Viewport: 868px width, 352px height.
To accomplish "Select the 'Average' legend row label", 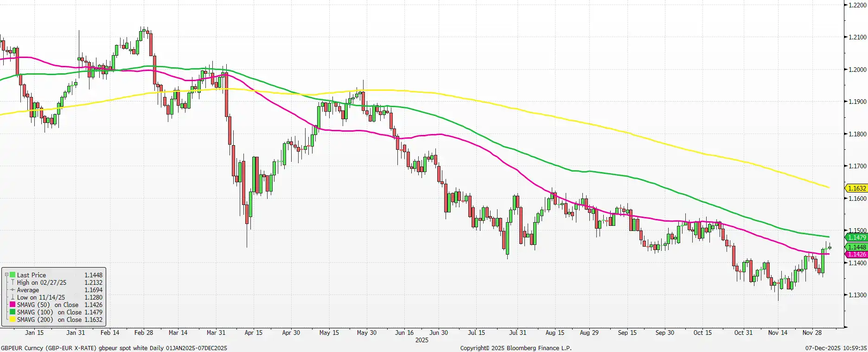I will tap(28, 290).
